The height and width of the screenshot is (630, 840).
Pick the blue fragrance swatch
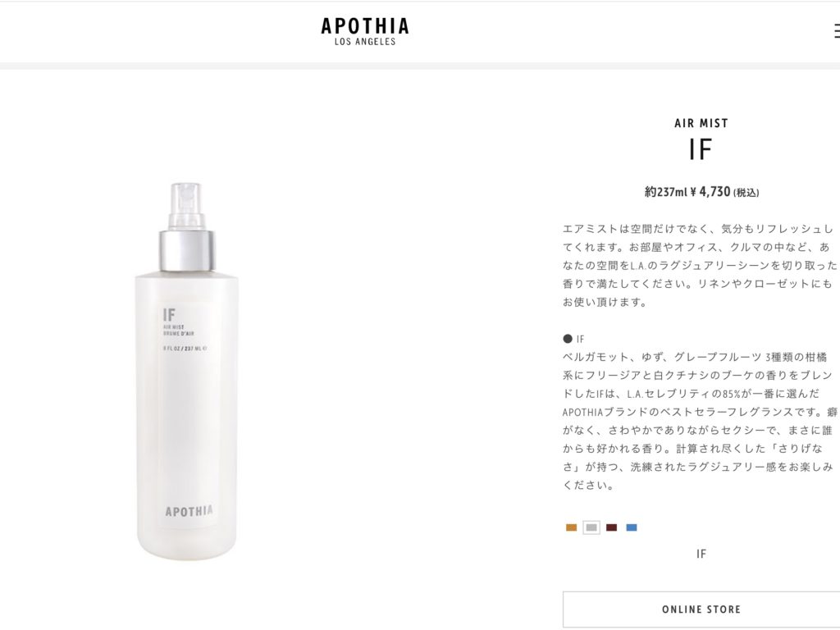click(632, 527)
